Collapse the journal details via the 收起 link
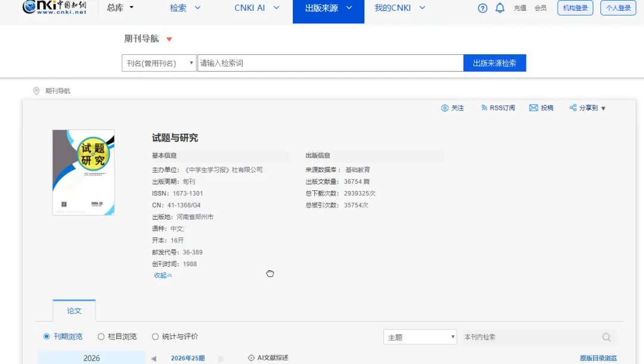This screenshot has width=644, height=364. pos(163,275)
